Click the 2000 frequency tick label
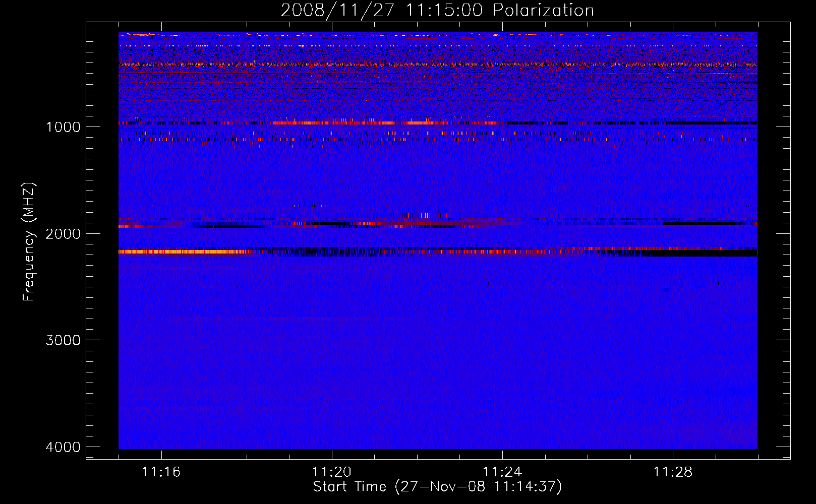This screenshot has height=504, width=816. click(x=63, y=233)
